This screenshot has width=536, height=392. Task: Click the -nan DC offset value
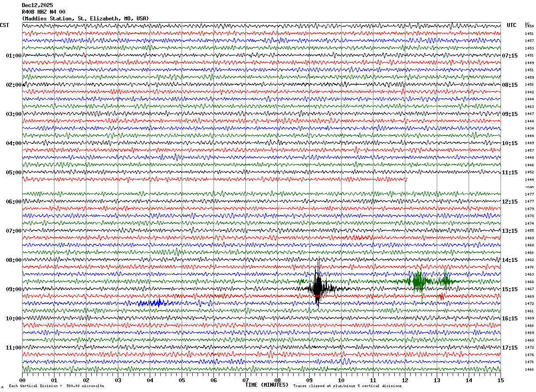tap(529, 187)
